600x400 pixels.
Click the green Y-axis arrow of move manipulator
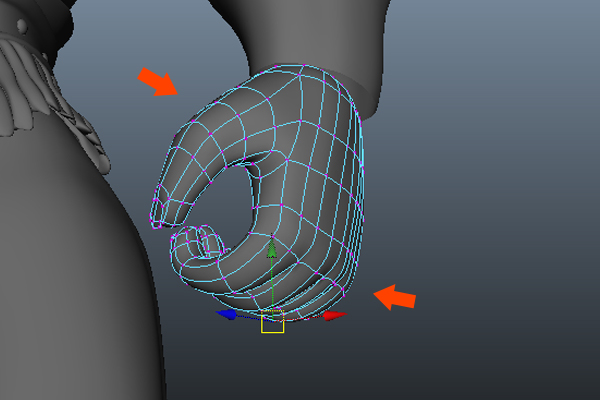(272, 248)
